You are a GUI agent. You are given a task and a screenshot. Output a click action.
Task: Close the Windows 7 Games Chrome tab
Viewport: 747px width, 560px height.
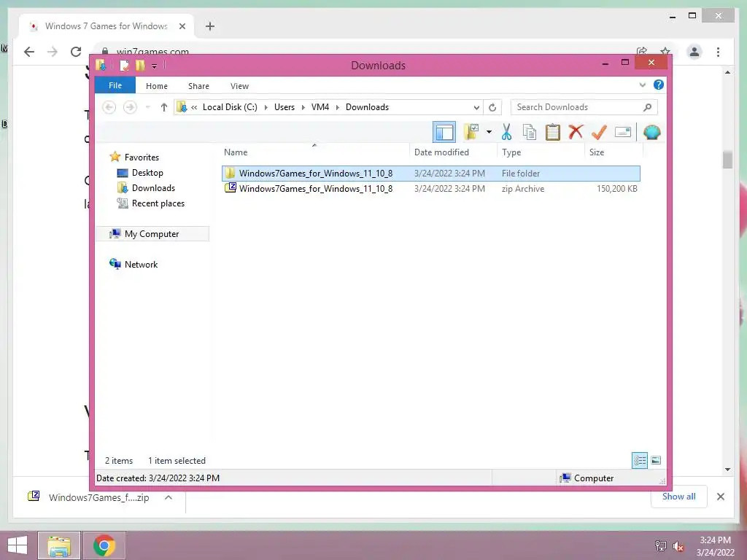click(182, 26)
